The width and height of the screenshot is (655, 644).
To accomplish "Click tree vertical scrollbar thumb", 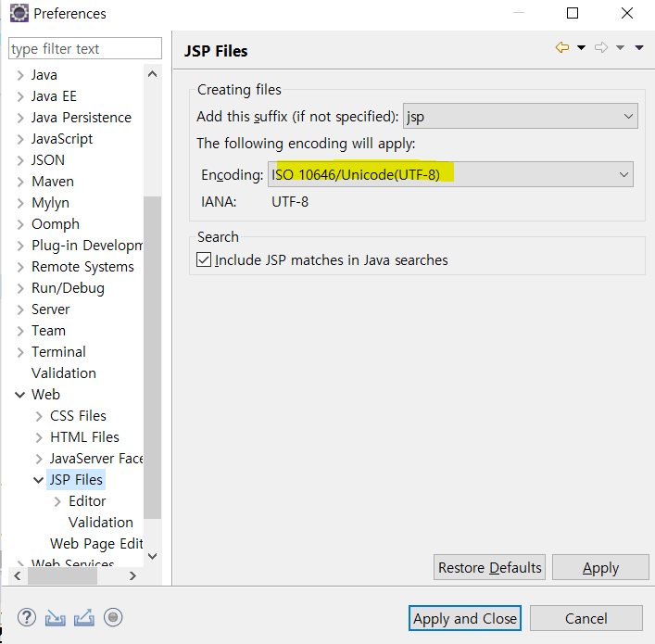I will click(x=153, y=358).
